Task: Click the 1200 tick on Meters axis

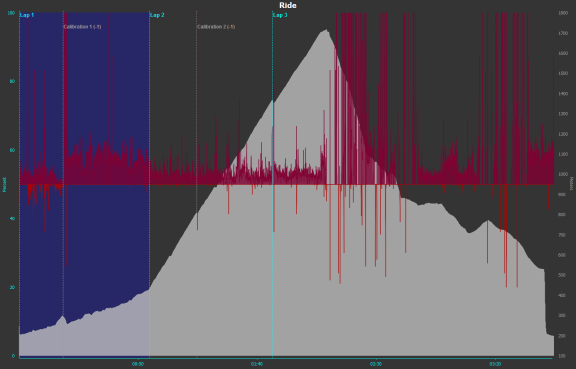Action: pyautogui.click(x=563, y=134)
